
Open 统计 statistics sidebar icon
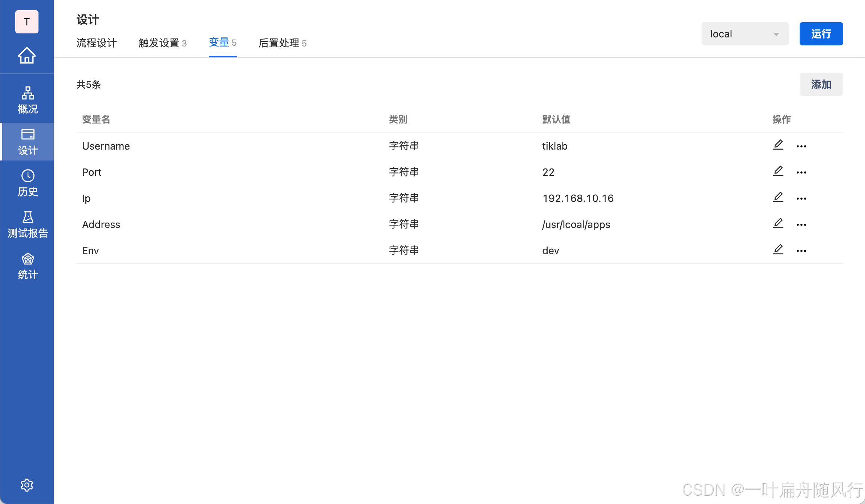tap(27, 266)
